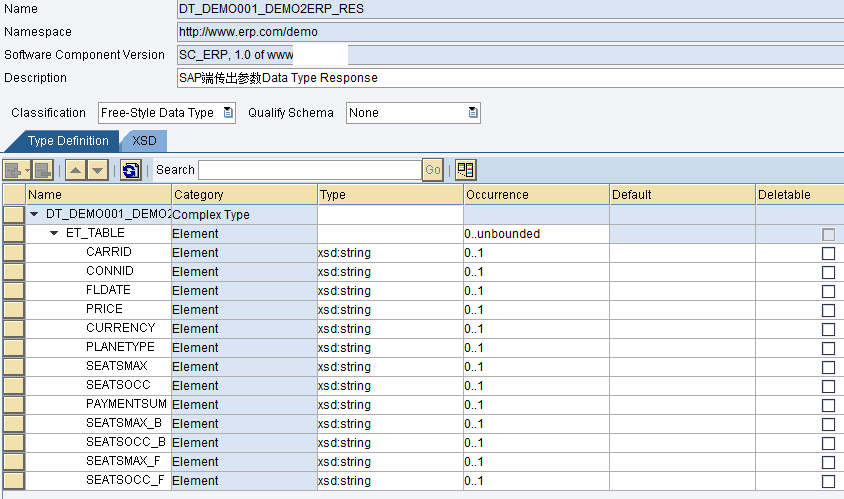Select the row header for CARRID
844x499 pixels.
coord(13,253)
